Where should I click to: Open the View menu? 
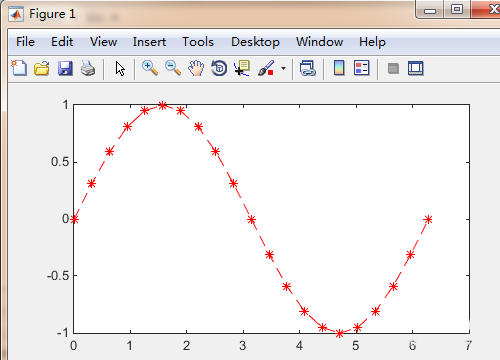(x=103, y=42)
